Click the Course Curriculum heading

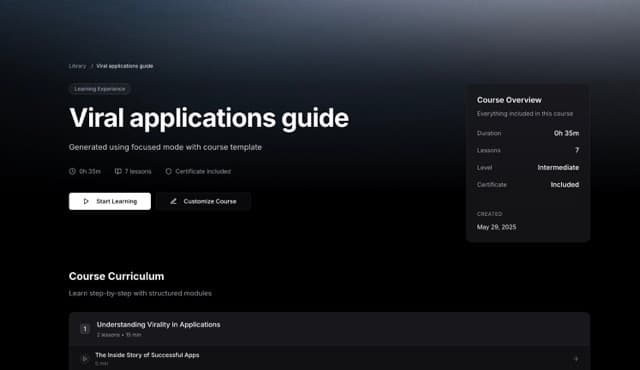point(116,276)
